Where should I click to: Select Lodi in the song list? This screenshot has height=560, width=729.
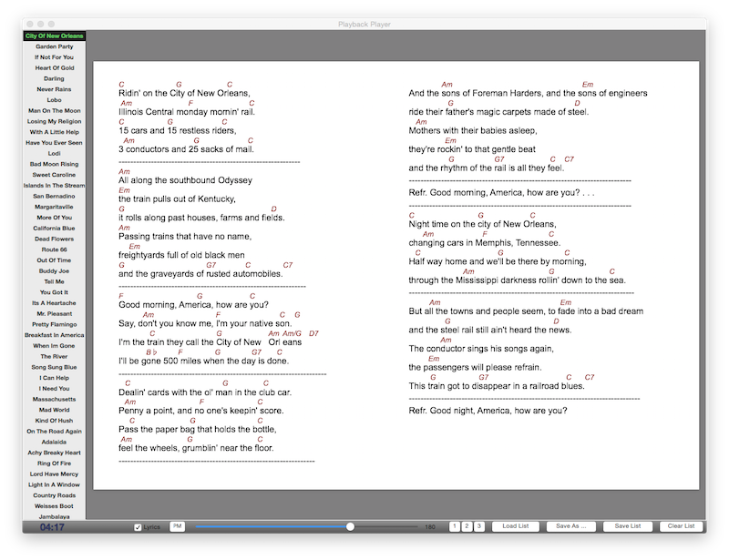(x=55, y=153)
